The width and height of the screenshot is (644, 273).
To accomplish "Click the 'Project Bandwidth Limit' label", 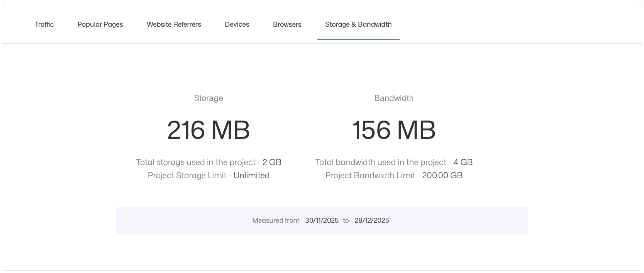I will pyautogui.click(x=370, y=176).
